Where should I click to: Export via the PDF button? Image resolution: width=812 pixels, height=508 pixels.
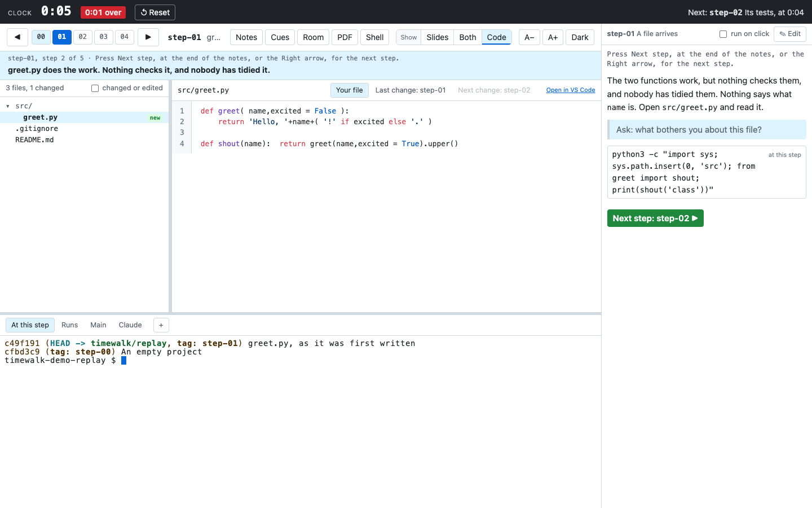[x=345, y=37]
